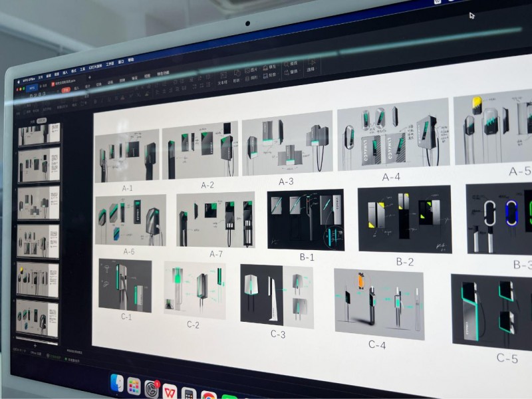Select concept image A-4 on the slide
Image resolution: width=532 pixels, height=399 pixels.
pyautogui.click(x=393, y=135)
